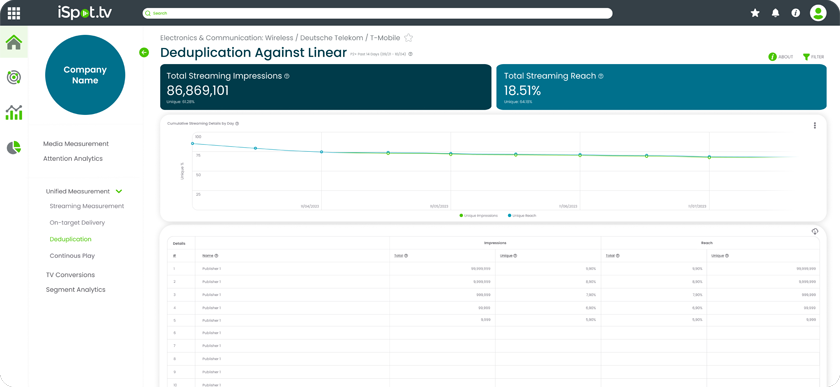Select Deduplication submenu item

click(x=70, y=239)
